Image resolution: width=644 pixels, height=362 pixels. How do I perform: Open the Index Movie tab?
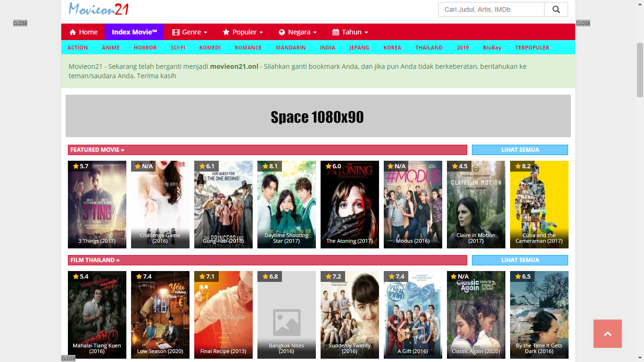[134, 32]
